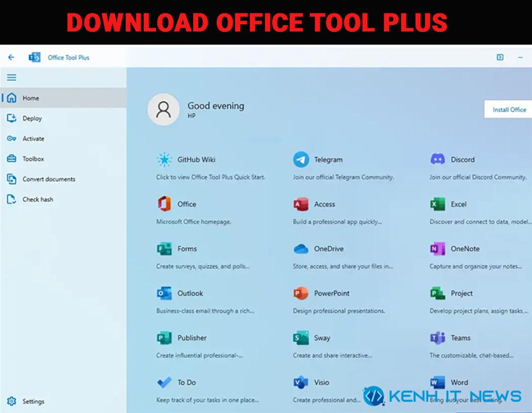This screenshot has height=413, width=532.
Task: Minimize the Office Tool Plus window
Action: [520, 57]
